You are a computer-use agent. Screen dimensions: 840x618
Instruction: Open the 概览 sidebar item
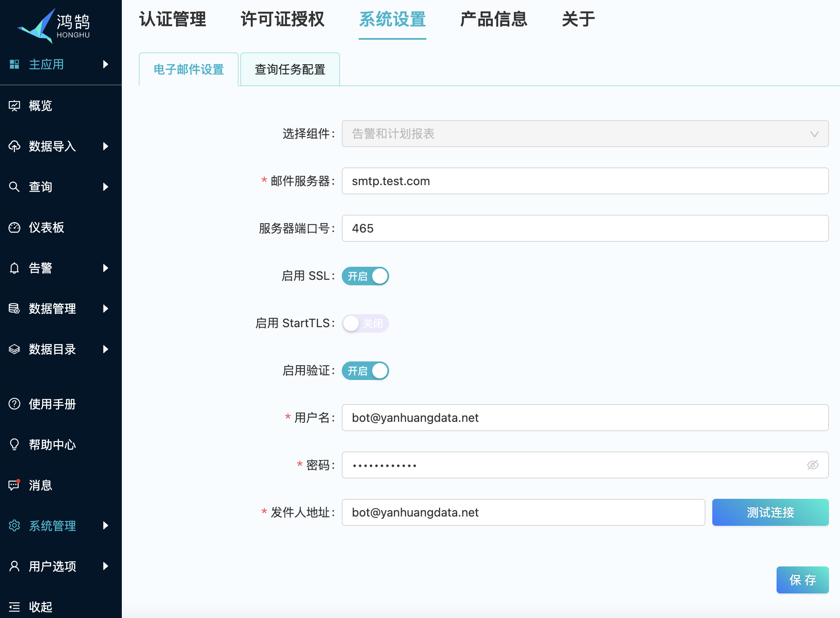[x=41, y=106]
